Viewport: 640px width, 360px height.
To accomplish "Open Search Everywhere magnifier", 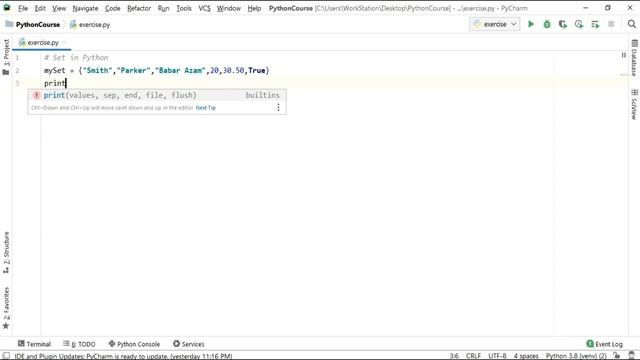I will (x=631, y=24).
